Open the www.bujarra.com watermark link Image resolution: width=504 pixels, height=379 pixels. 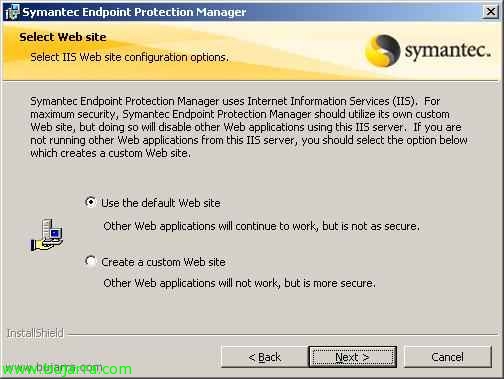coord(66,369)
